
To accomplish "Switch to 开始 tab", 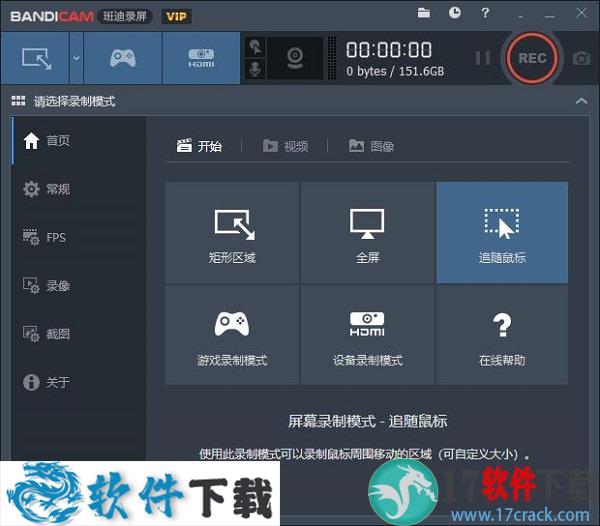I will pos(199,146).
